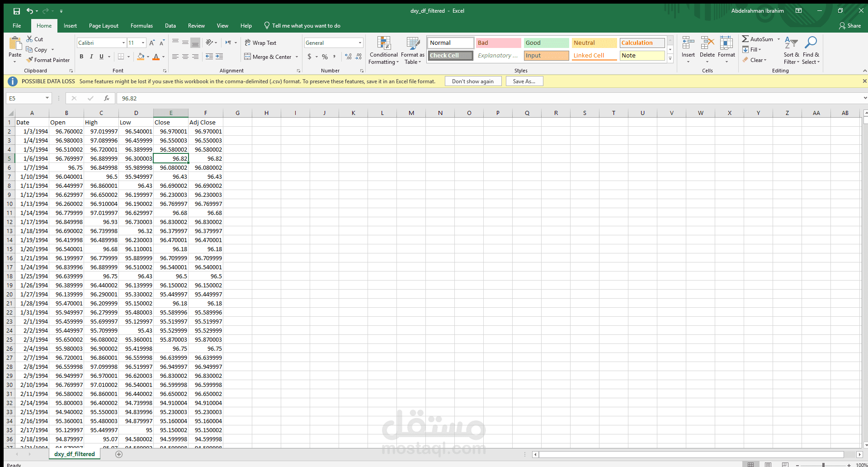The image size is (868, 467).
Task: Click the Format Painter brush
Action: click(x=29, y=60)
